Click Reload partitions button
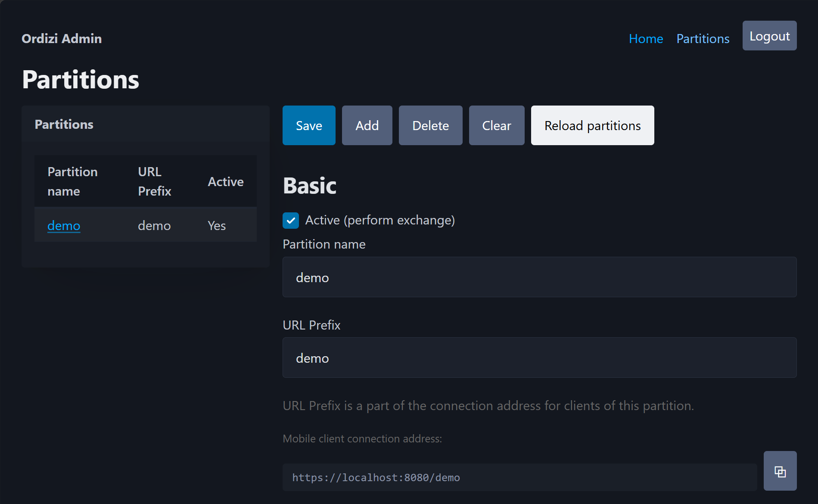 [592, 125]
